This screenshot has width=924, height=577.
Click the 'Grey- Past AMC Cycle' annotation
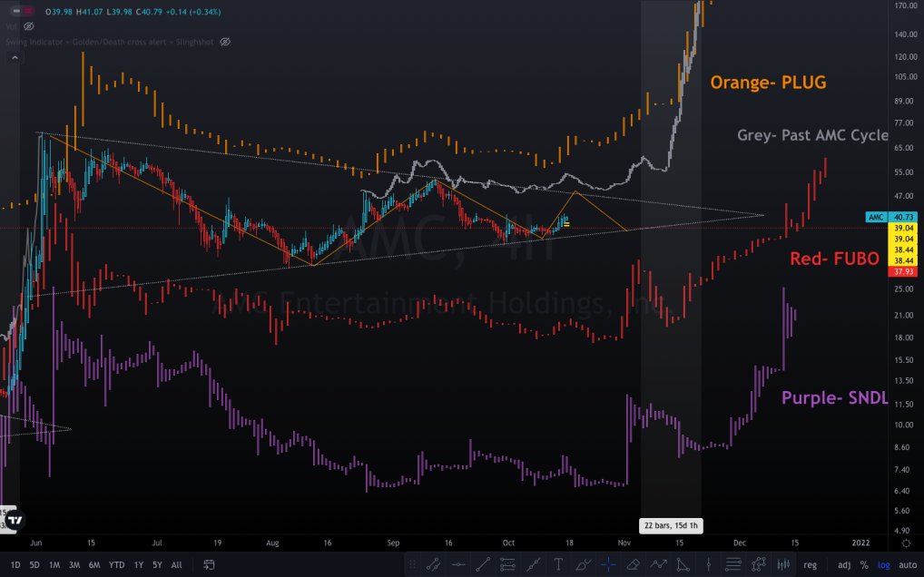812,135
